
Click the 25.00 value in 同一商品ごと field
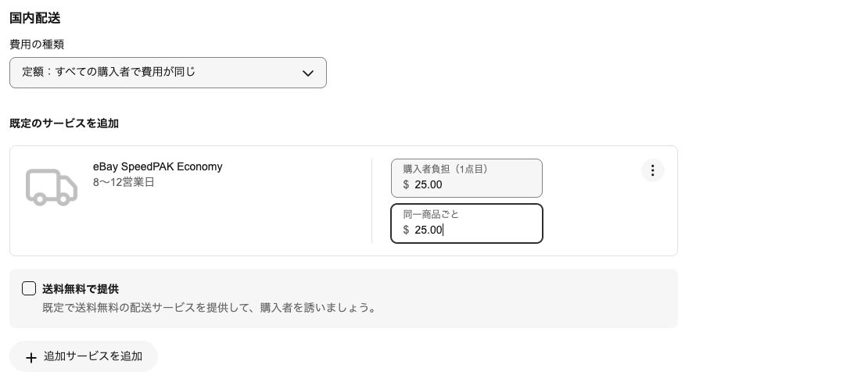click(x=429, y=230)
